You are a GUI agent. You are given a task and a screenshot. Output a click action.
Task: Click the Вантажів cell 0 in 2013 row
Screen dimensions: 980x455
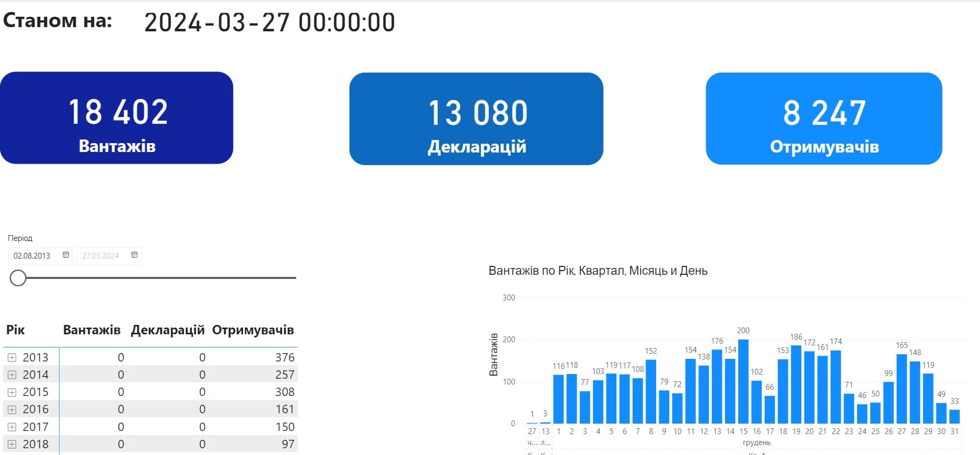pos(121,357)
